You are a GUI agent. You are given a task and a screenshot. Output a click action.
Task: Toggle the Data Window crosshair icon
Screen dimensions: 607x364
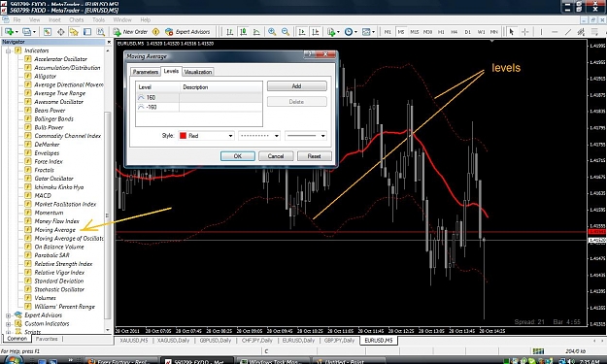(x=61, y=32)
